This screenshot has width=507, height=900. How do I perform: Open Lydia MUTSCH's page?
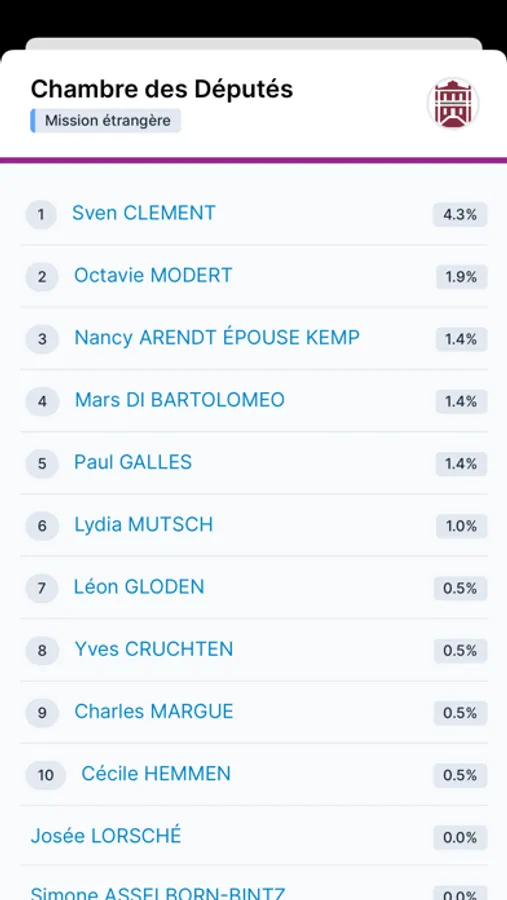pos(144,525)
